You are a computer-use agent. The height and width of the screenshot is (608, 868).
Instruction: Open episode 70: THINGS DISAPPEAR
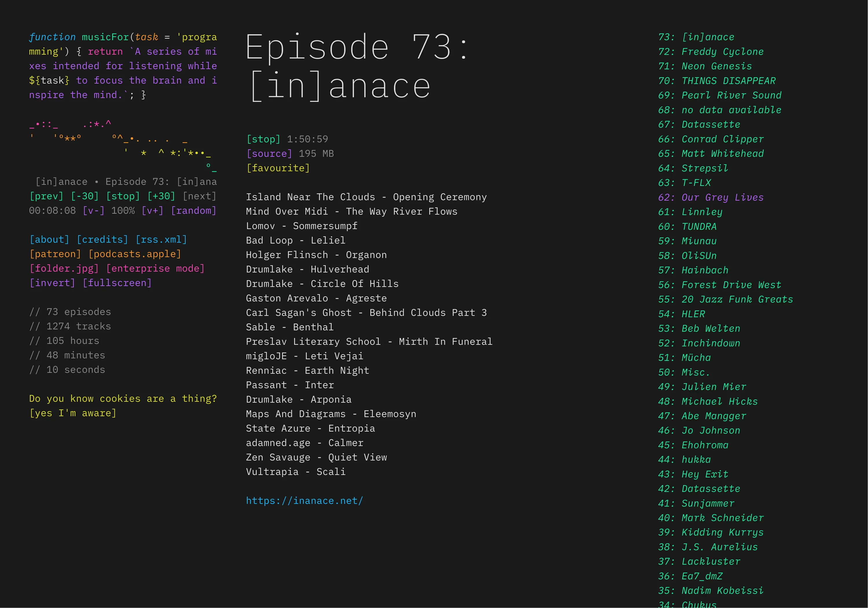coord(717,80)
